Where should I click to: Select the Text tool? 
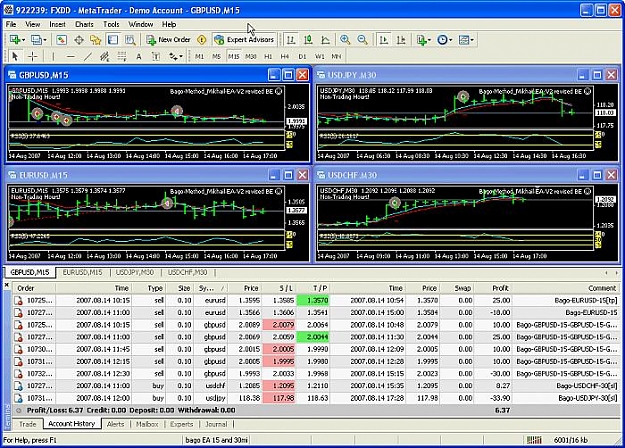[139, 56]
